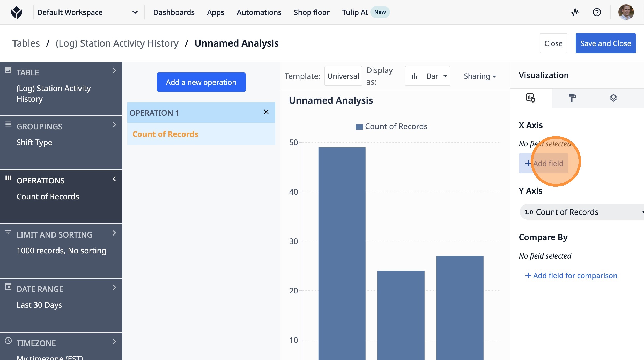Go to the Shop floor menu
Screen dimensions: 644x360
tap(312, 12)
